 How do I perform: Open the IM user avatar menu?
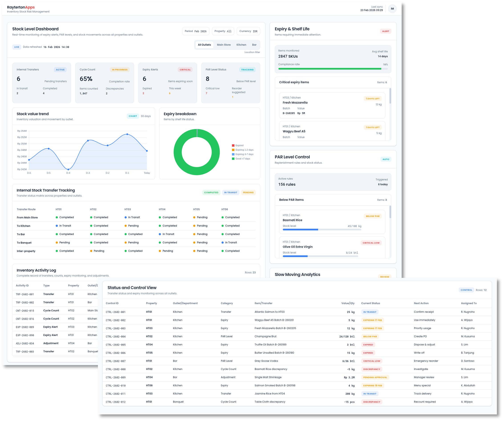pyautogui.click(x=392, y=8)
